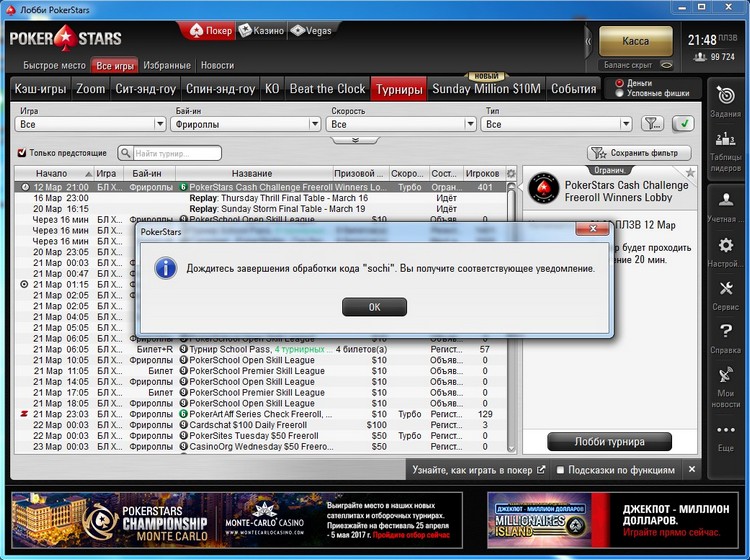Switch to Vegas tab
Screen dimensions: 750x560
coord(311,31)
